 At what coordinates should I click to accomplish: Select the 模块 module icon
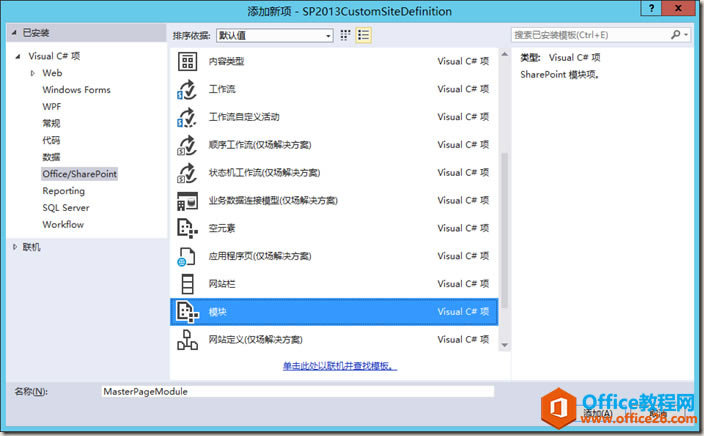pos(187,312)
